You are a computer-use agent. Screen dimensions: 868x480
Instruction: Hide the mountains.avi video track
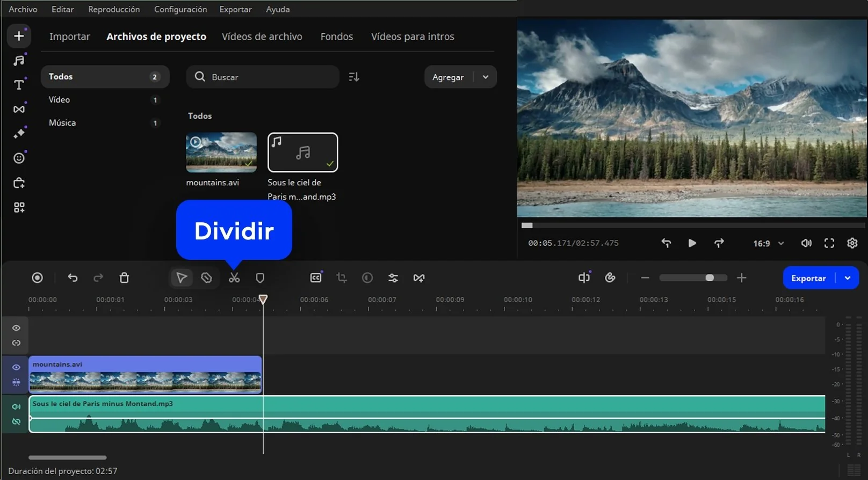16,367
